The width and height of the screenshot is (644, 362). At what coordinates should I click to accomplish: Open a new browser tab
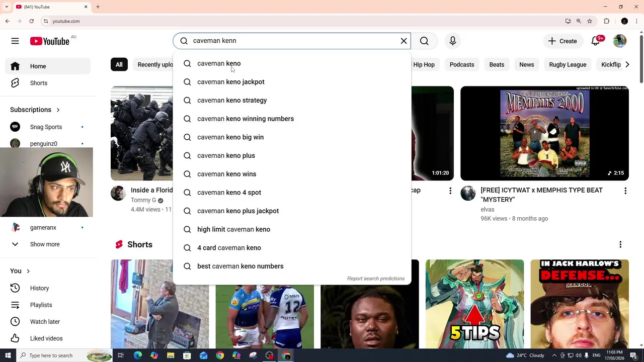tap(98, 7)
